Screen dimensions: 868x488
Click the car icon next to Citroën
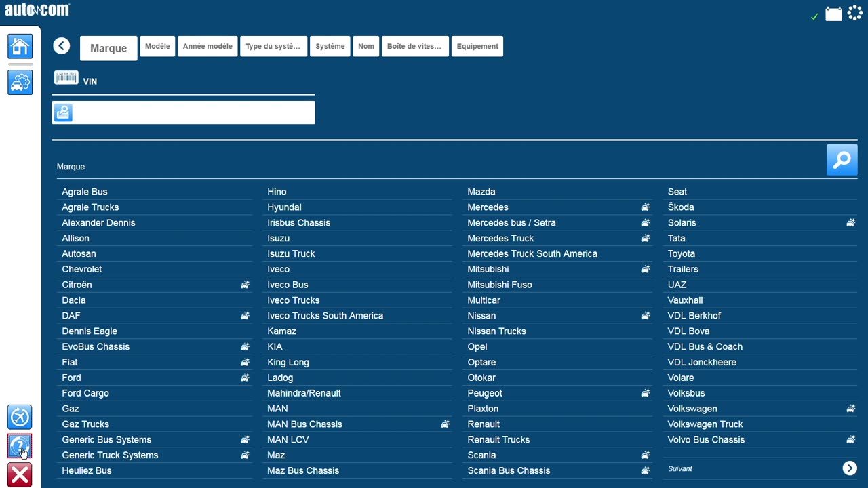245,285
